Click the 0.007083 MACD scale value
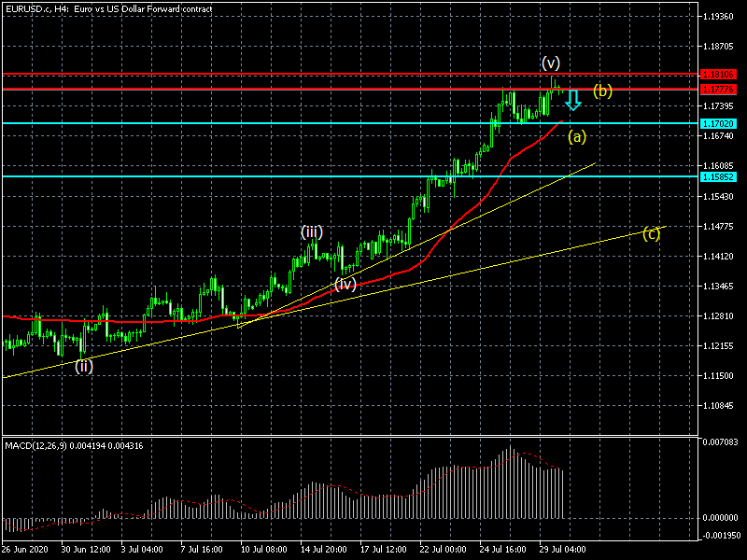Viewport: 747px width, 560px height. (x=720, y=442)
